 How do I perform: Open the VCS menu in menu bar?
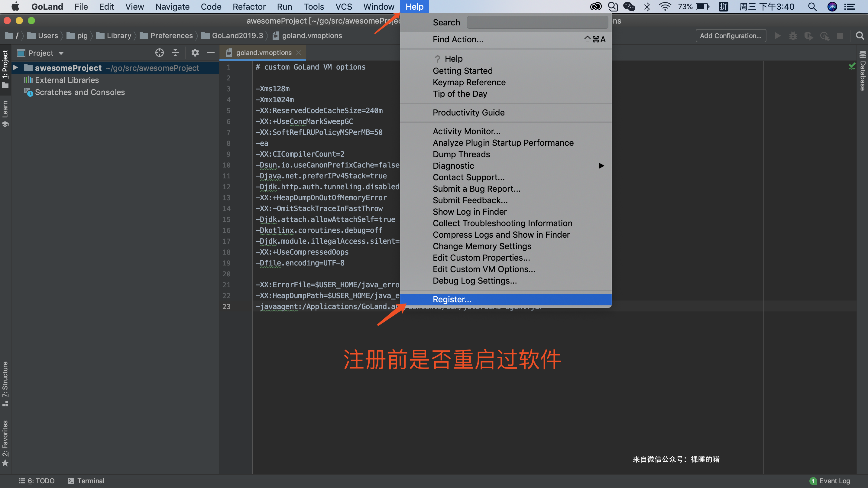tap(343, 7)
